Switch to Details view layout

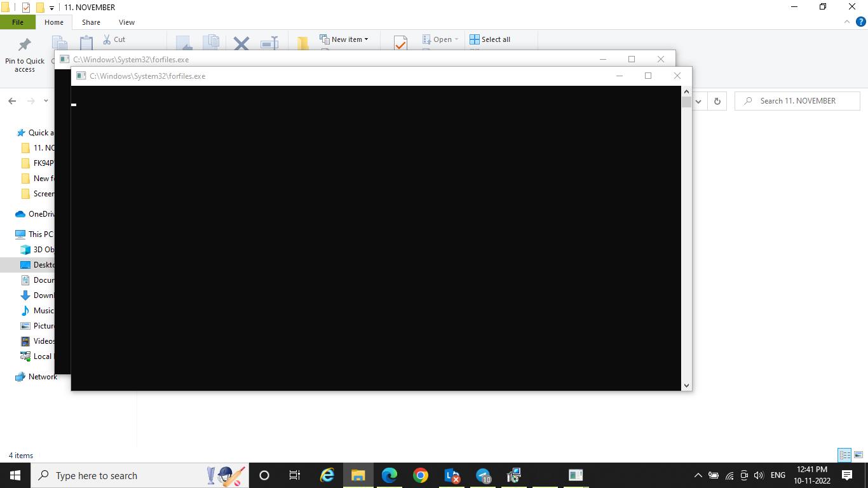pyautogui.click(x=844, y=455)
